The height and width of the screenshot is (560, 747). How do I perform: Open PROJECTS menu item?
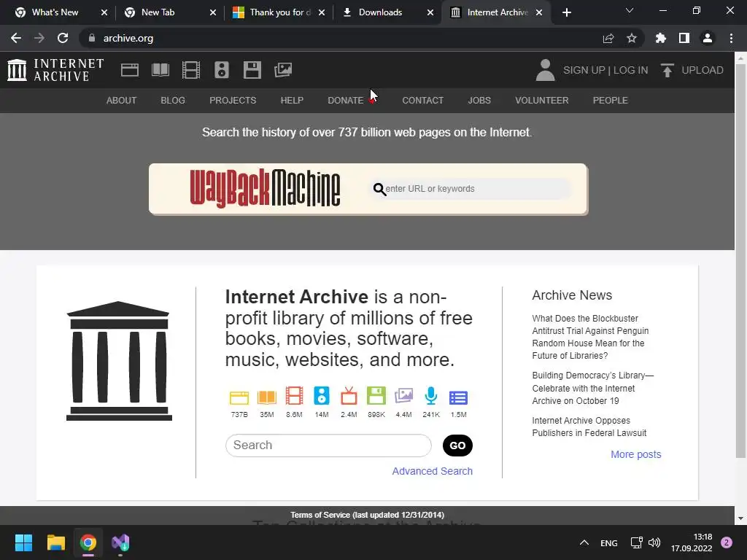[233, 101]
